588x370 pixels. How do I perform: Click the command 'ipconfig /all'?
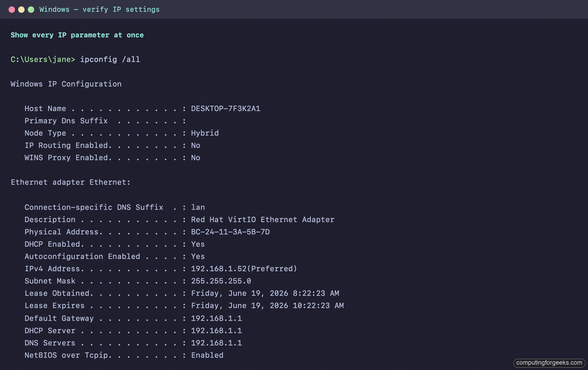tap(110, 60)
